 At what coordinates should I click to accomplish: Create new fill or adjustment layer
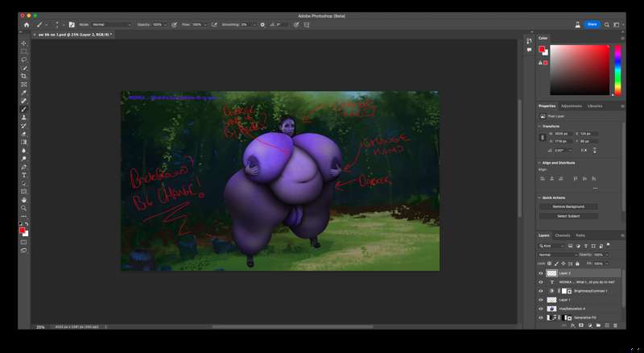point(590,326)
